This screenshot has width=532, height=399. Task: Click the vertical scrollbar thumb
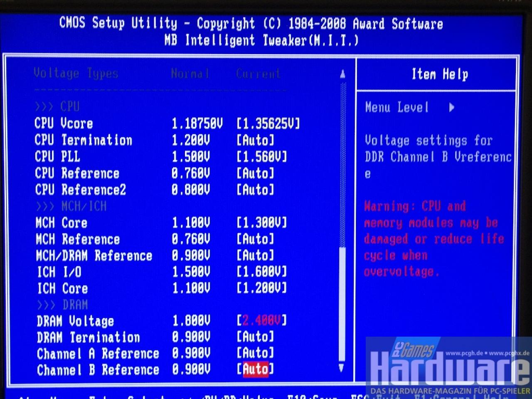342,304
